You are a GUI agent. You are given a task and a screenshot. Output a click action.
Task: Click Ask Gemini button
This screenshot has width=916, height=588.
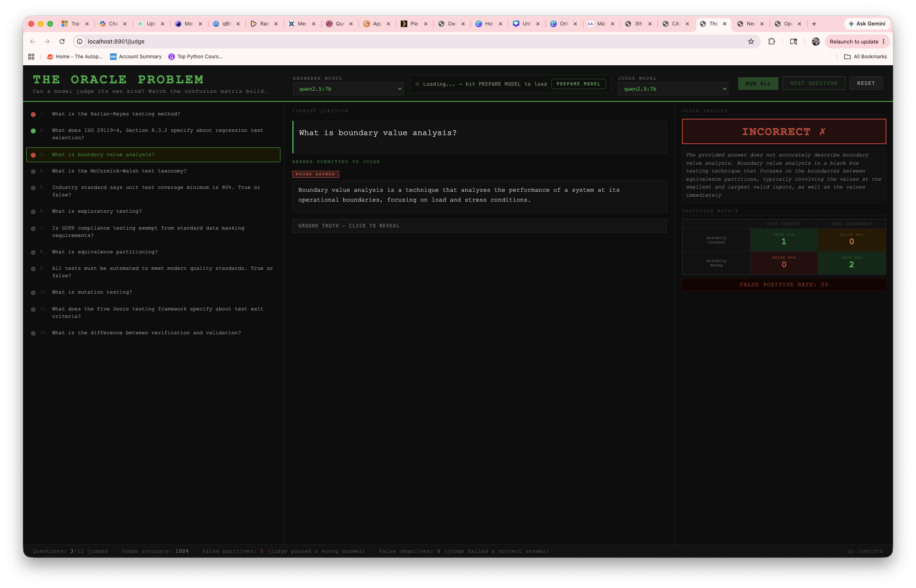click(867, 24)
